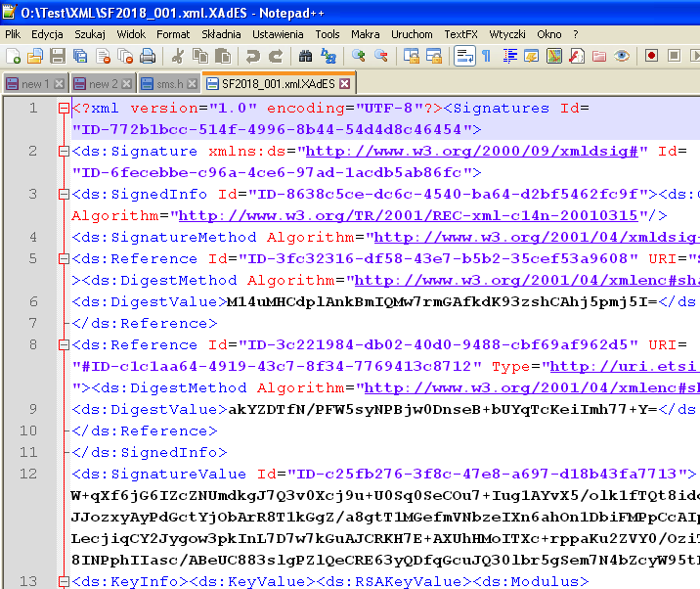Screen dimensions: 700x589
Task: Click the Copy icon in the toolbar
Action: pos(200,57)
